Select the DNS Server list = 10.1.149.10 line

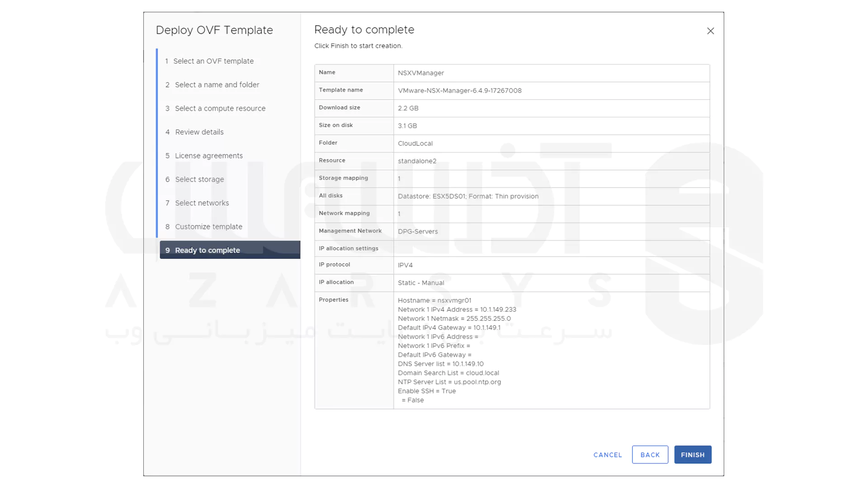click(440, 364)
